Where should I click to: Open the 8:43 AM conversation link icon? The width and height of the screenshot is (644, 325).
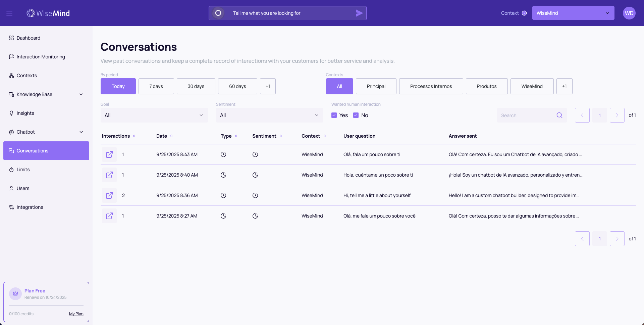click(109, 154)
